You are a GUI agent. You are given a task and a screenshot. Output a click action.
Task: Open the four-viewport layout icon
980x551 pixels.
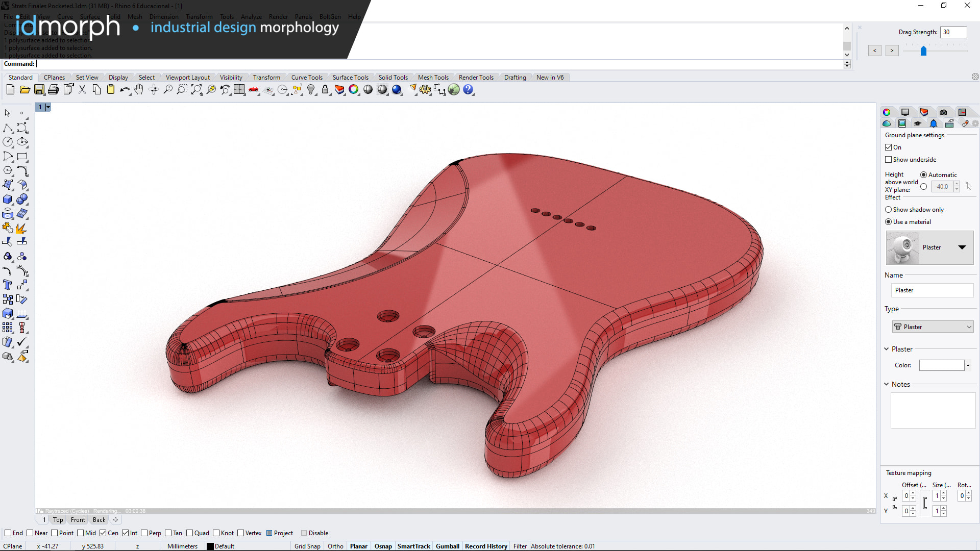[239, 90]
